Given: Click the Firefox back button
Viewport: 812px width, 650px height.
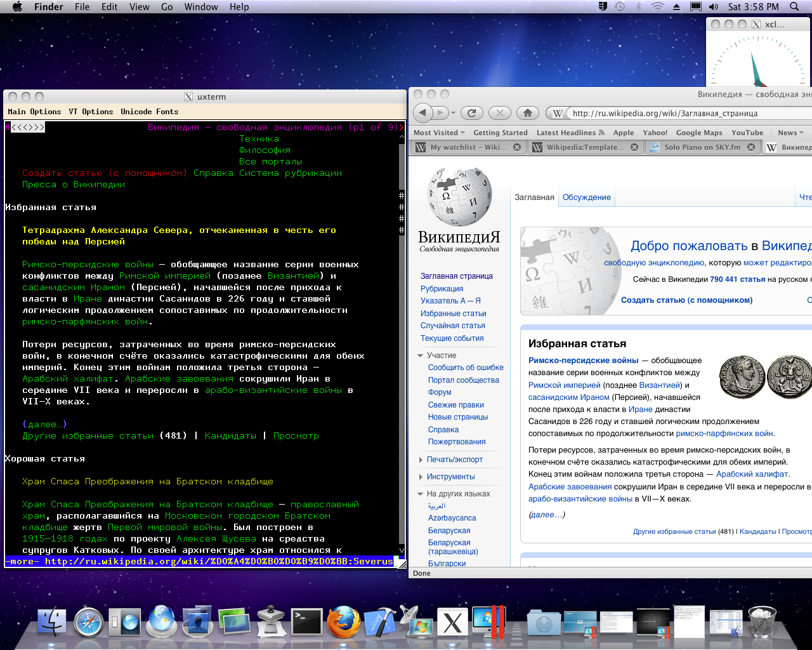Looking at the screenshot, I should tap(424, 113).
